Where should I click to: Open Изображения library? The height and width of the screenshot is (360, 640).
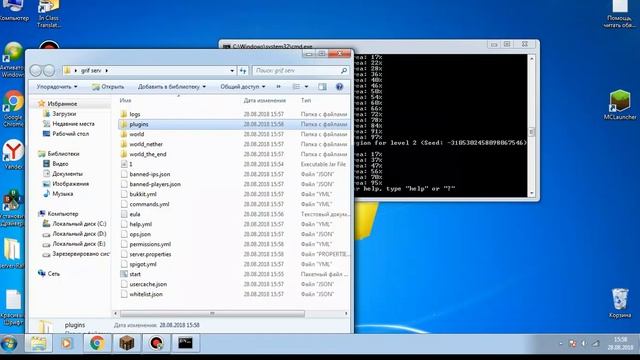(71, 184)
